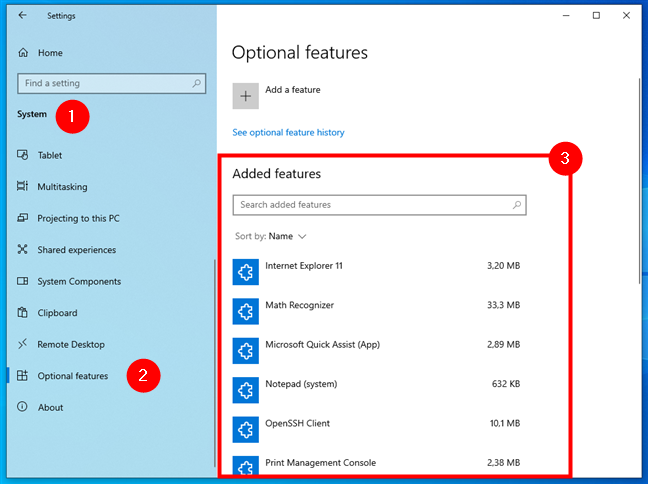Select the About info icon

(22, 407)
